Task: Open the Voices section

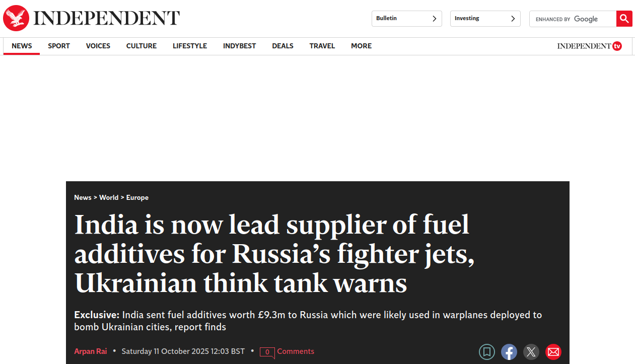Action: pos(98,46)
